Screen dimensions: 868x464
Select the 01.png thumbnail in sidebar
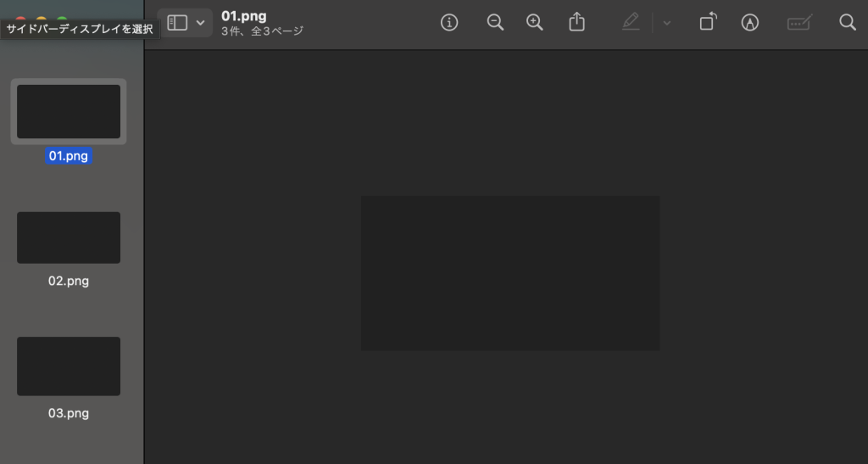(x=69, y=111)
